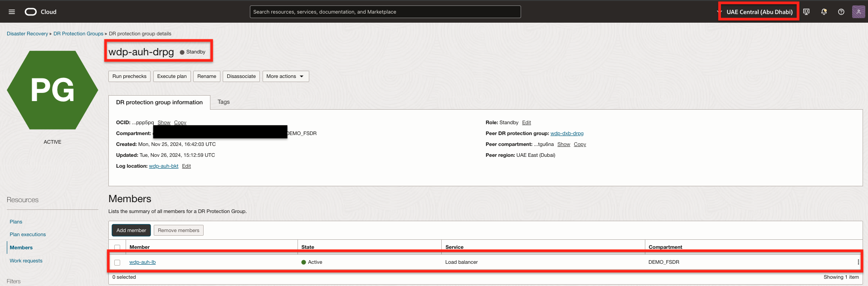868x286 pixels.
Task: Click the Rename button
Action: point(207,76)
